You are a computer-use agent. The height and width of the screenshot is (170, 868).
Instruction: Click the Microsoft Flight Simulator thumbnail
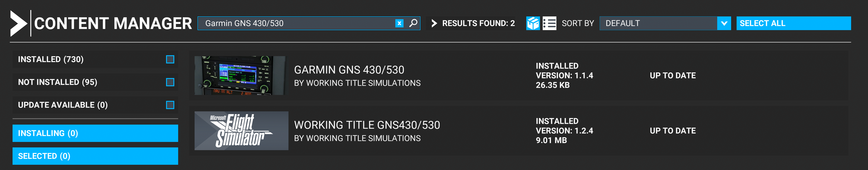pos(241,131)
